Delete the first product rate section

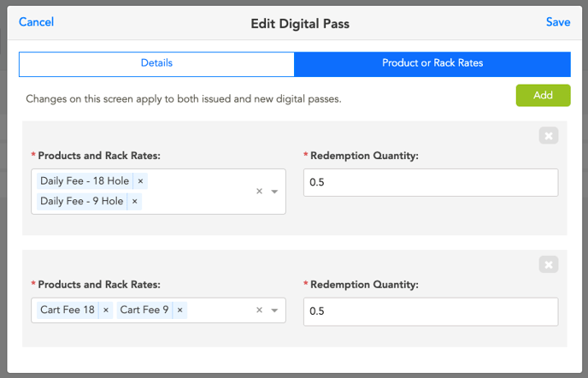(x=549, y=136)
